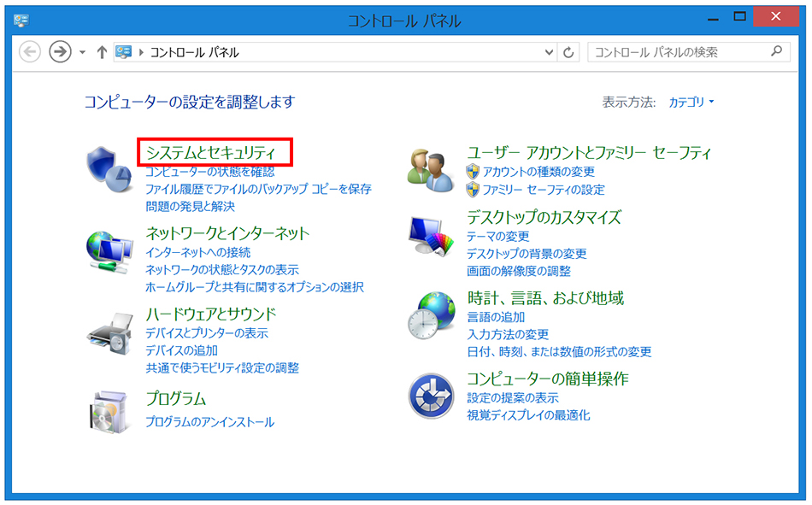Open ハードウェアとサウンド category

(211, 314)
